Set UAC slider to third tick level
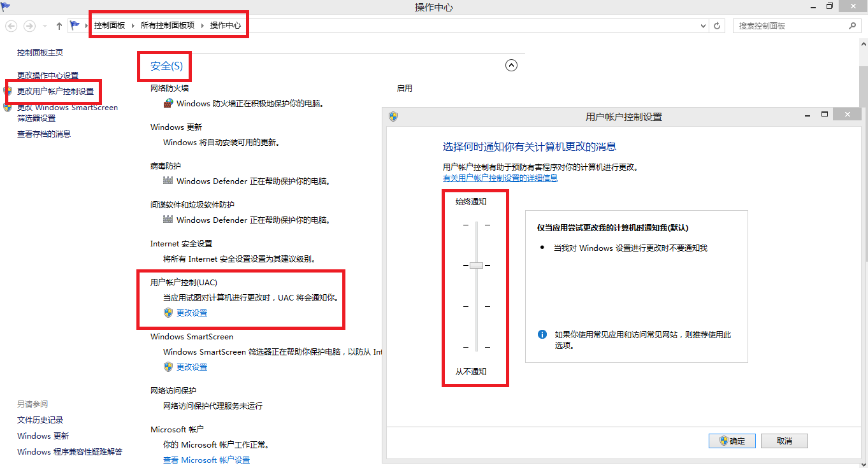This screenshot has width=868, height=468. pos(476,306)
